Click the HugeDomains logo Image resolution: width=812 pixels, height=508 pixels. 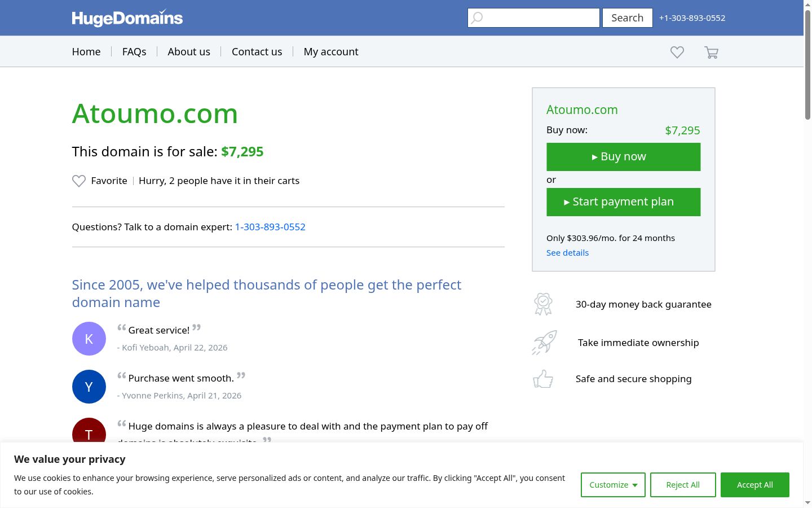(127, 18)
